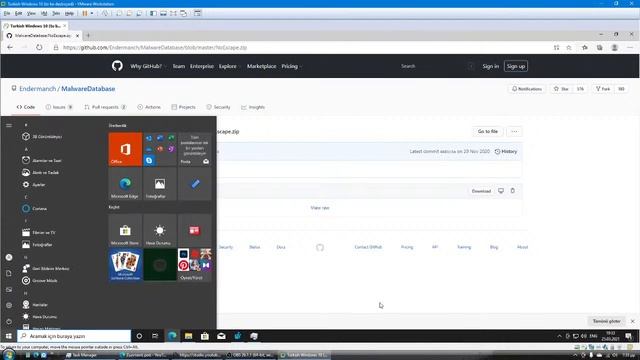The height and width of the screenshot is (360, 640).
Task: Expand the Explore dropdown
Action: [x=229, y=66]
